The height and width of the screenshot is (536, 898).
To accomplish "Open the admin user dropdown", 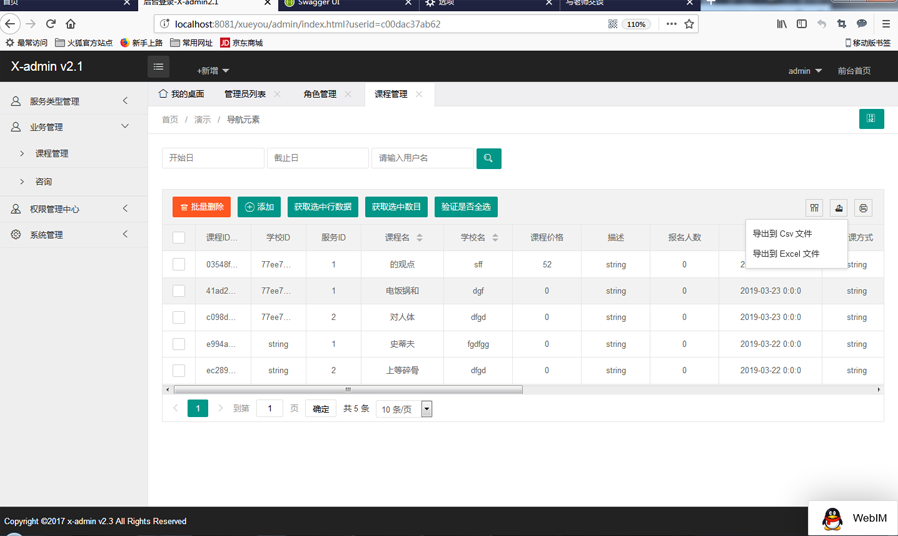I will click(x=805, y=71).
